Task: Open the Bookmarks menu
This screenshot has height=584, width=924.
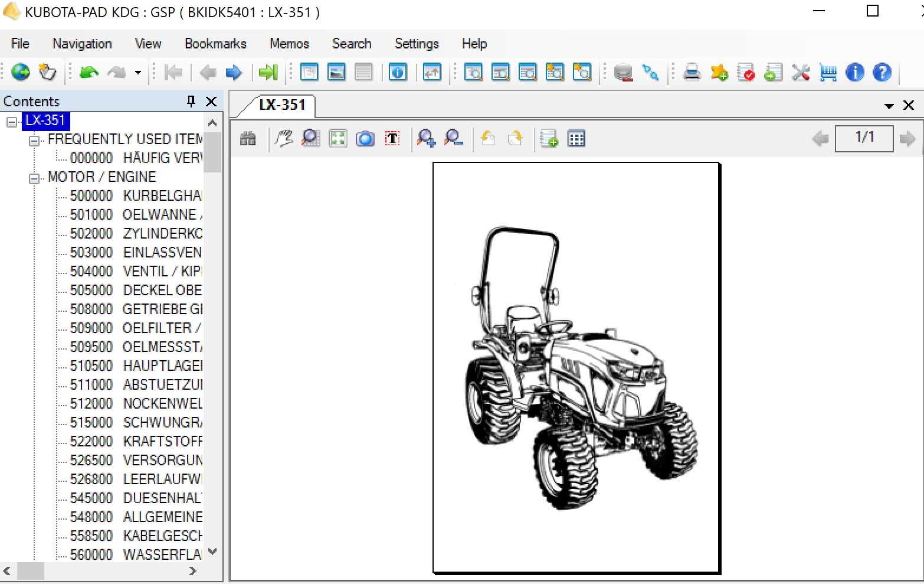Action: (x=215, y=44)
